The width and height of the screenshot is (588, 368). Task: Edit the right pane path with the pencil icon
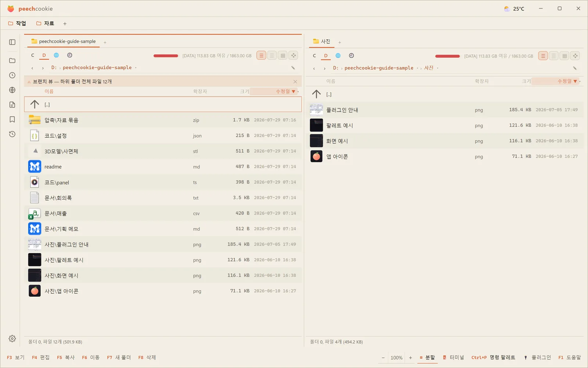coord(575,68)
